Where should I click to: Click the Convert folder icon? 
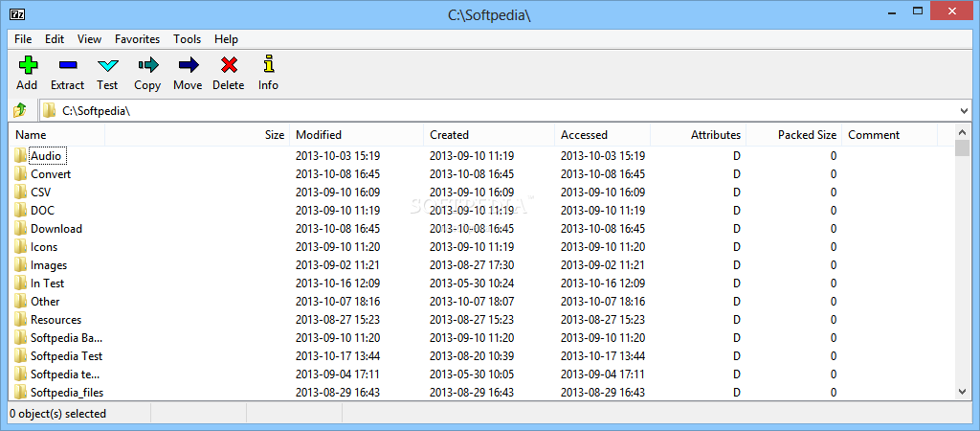(x=21, y=174)
